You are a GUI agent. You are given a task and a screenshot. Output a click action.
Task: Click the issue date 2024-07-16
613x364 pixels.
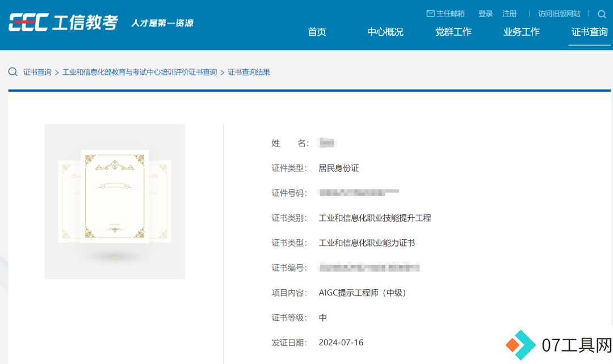(341, 342)
